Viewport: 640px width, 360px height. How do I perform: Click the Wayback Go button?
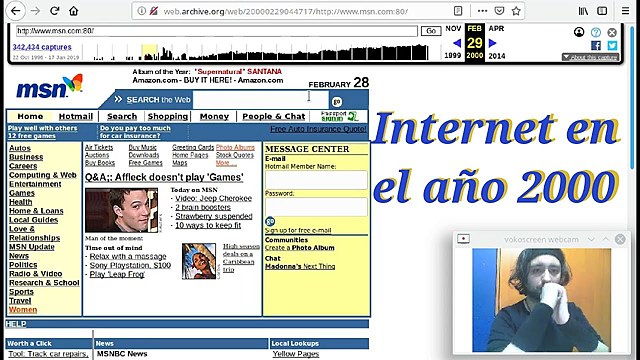click(x=431, y=31)
